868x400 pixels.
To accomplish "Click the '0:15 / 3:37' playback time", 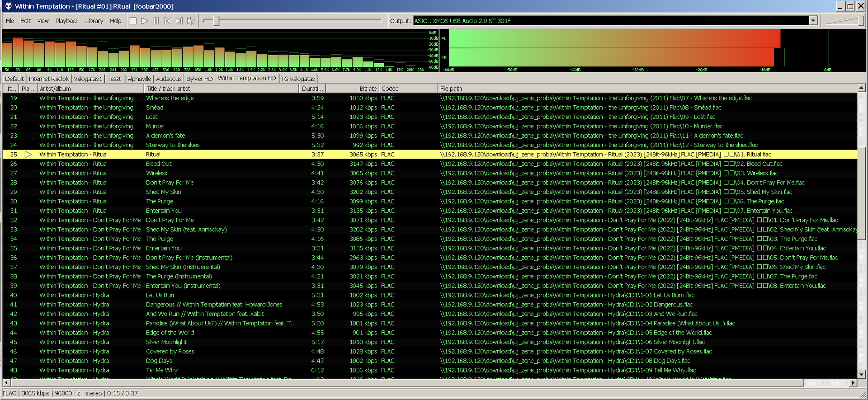I will (122, 393).
